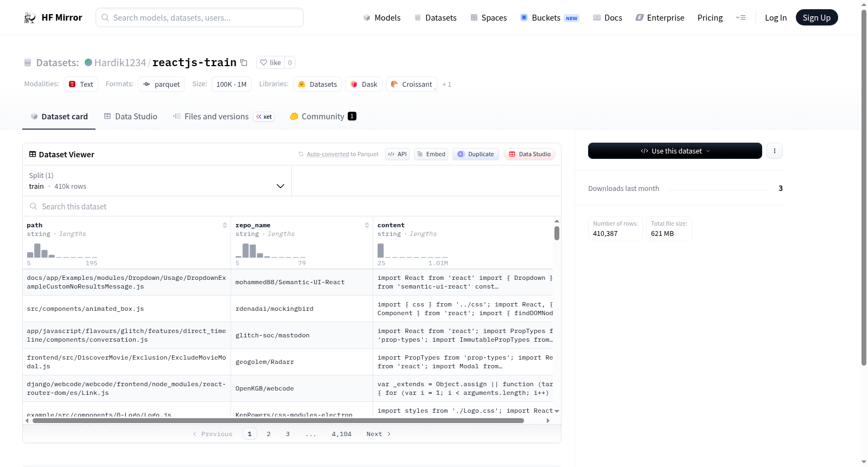Click the like count number

tap(290, 62)
